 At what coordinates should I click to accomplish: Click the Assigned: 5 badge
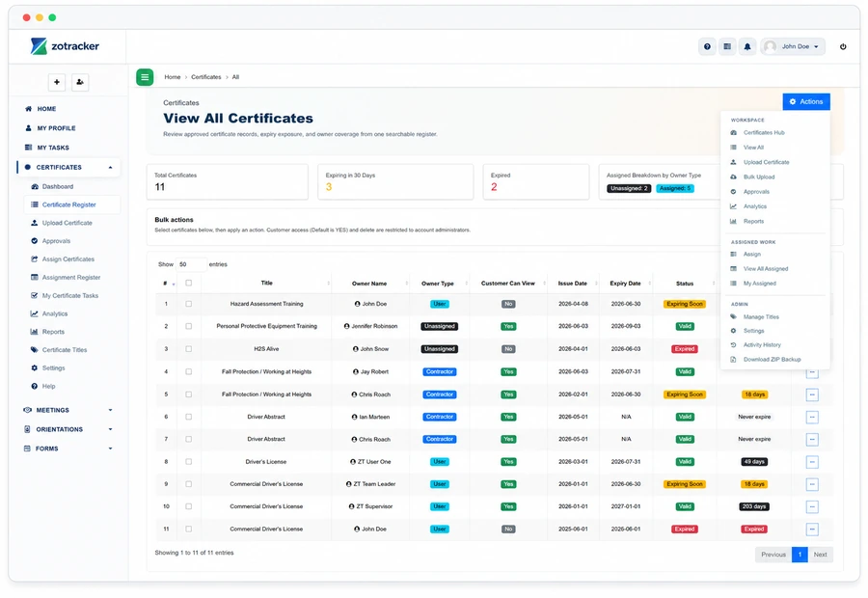pyautogui.click(x=675, y=189)
